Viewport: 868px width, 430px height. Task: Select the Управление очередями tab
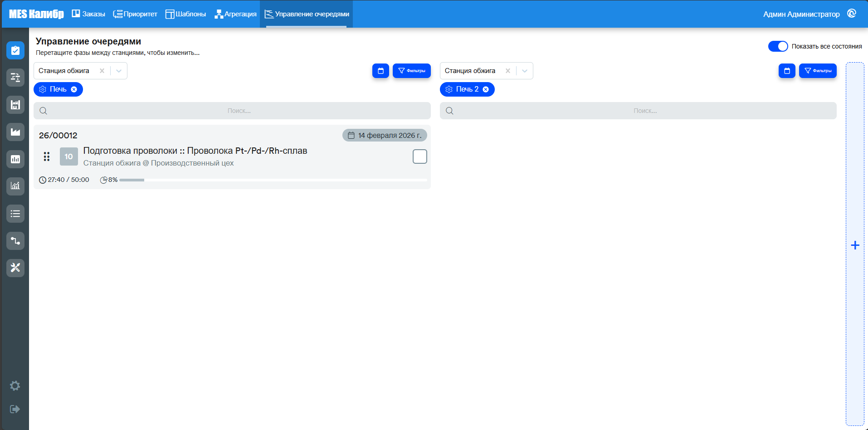click(307, 14)
